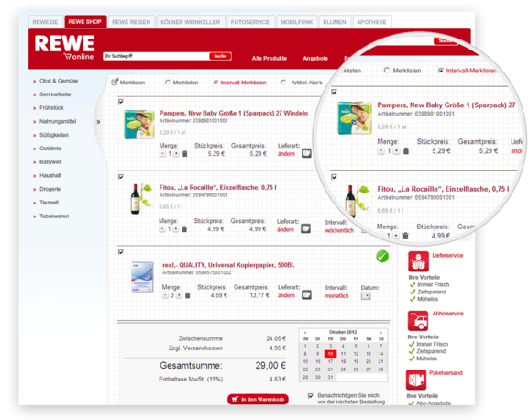Viewport: 529px width, 420px height.
Task: Open Alle Produkte in navigation
Action: click(270, 59)
